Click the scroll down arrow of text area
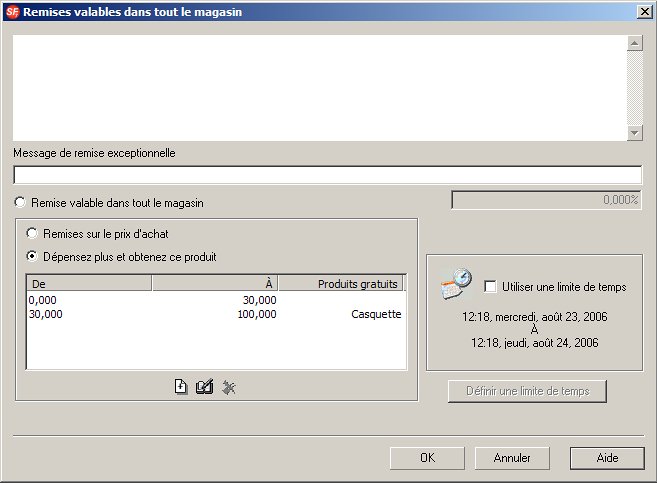 coord(634,133)
